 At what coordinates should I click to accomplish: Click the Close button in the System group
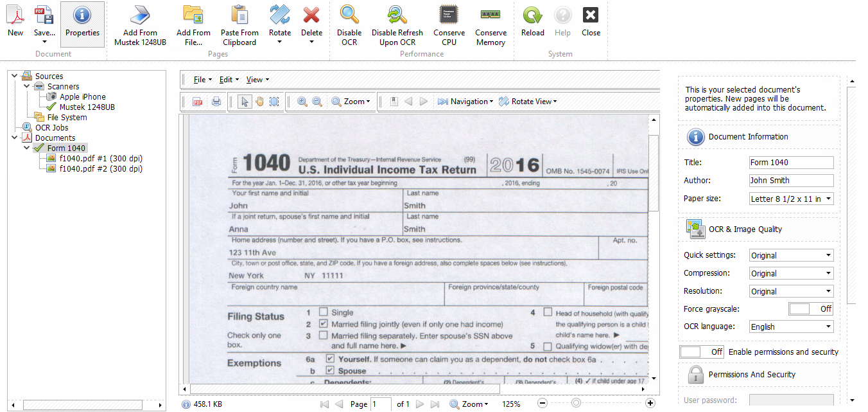[x=591, y=23]
